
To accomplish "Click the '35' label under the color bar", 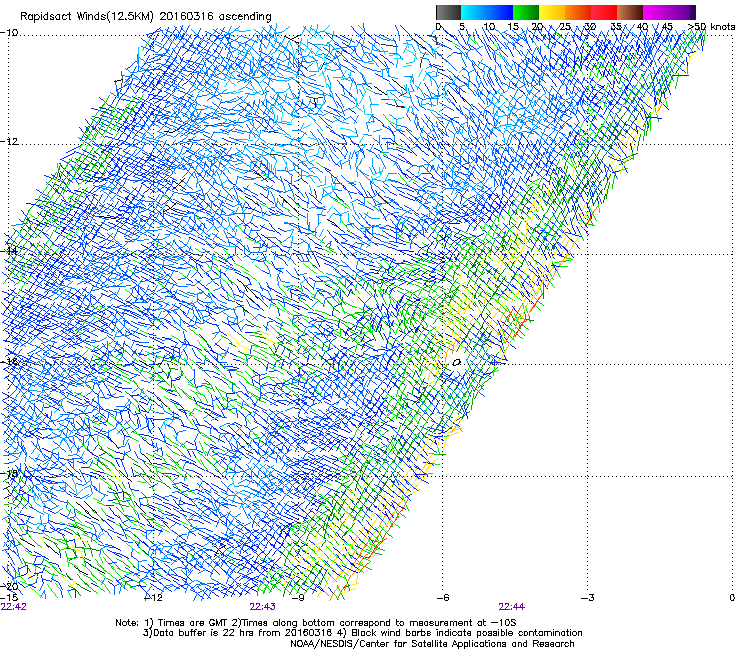I will (616, 27).
